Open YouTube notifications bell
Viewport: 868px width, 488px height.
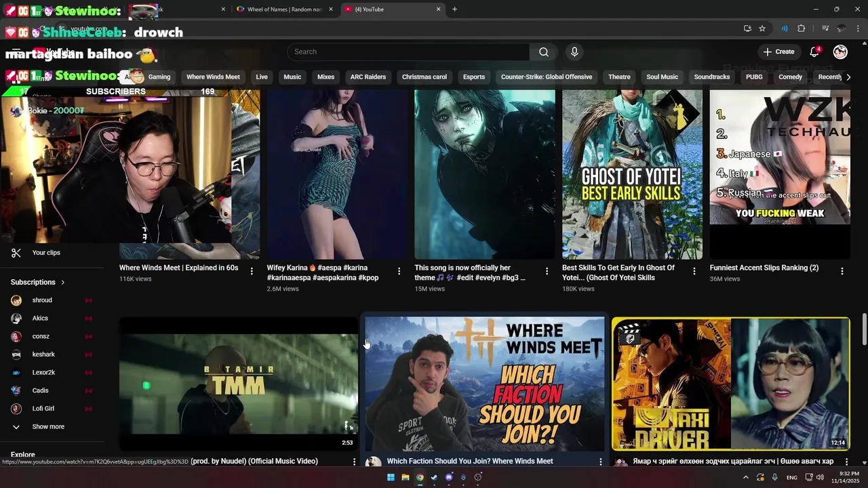pos(814,52)
